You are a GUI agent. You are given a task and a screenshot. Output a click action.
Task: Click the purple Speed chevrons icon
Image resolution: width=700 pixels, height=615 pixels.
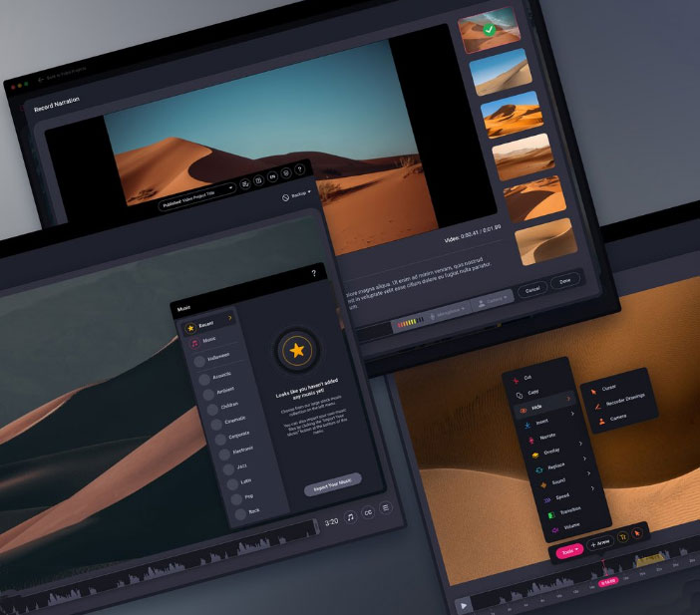(546, 500)
